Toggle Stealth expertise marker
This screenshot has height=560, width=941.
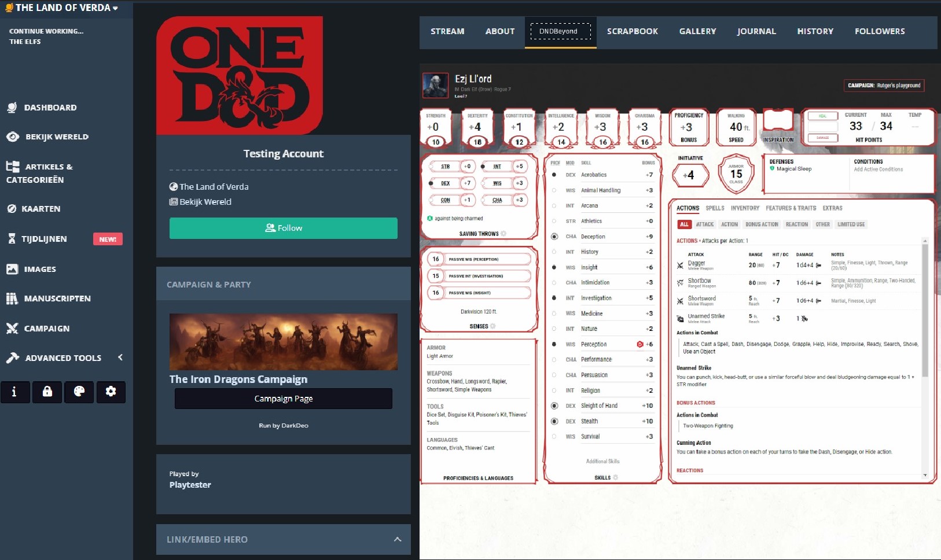tap(554, 421)
